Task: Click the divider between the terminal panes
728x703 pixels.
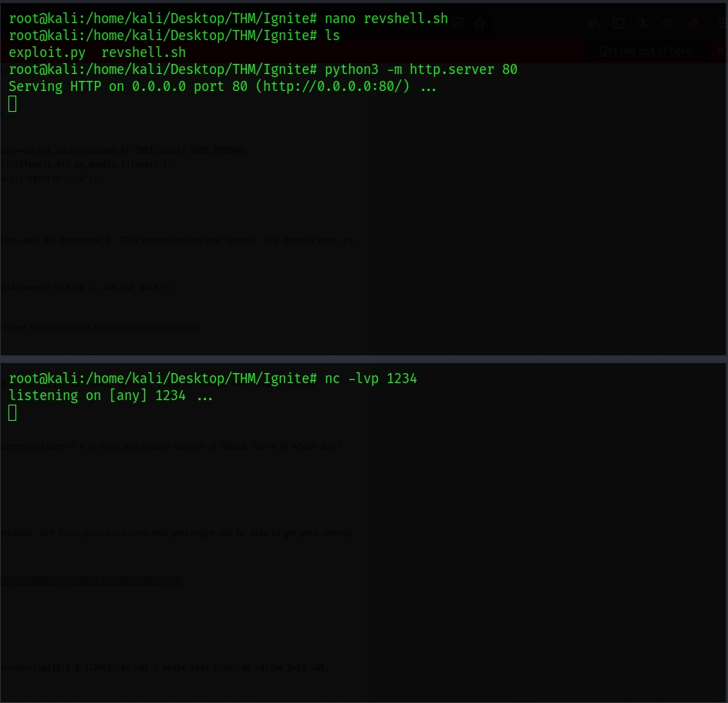Action: (363, 358)
